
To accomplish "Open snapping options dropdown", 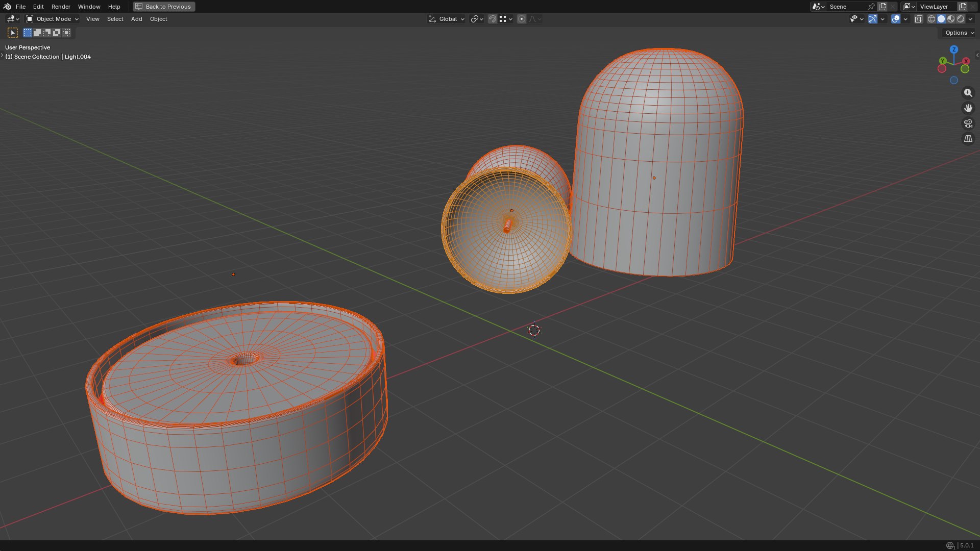I will coord(506,19).
